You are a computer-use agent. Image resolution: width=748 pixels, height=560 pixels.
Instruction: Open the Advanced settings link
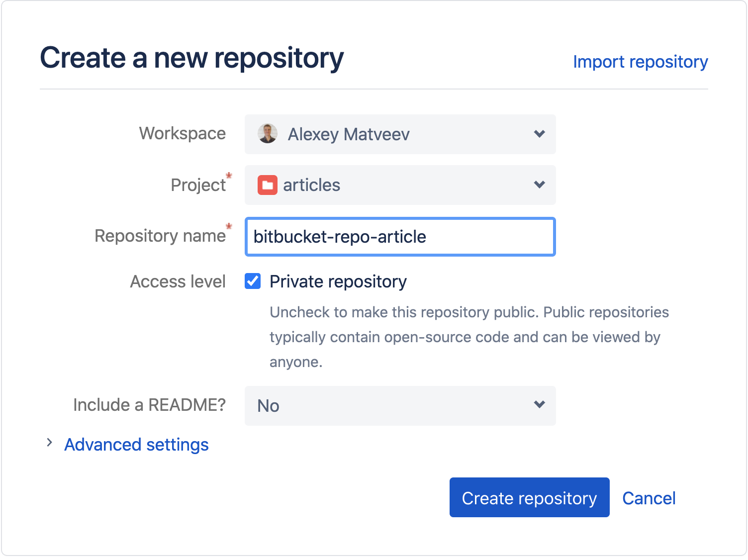click(x=136, y=445)
